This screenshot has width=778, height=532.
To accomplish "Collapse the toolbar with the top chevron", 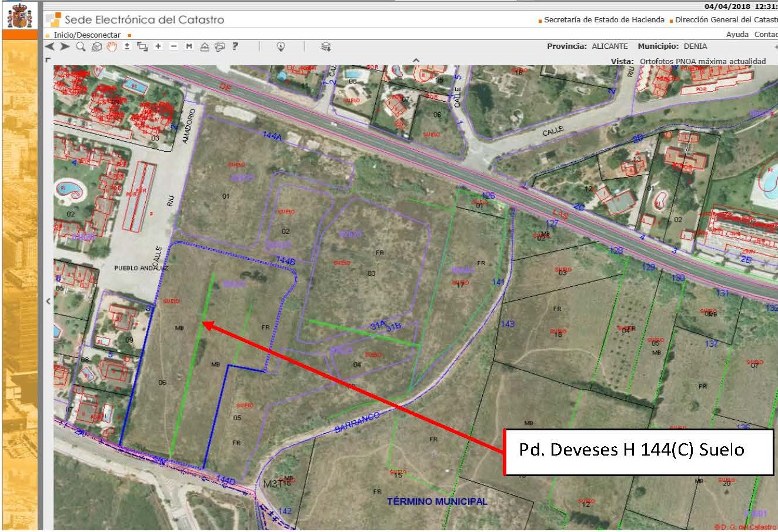I will tap(416, 60).
